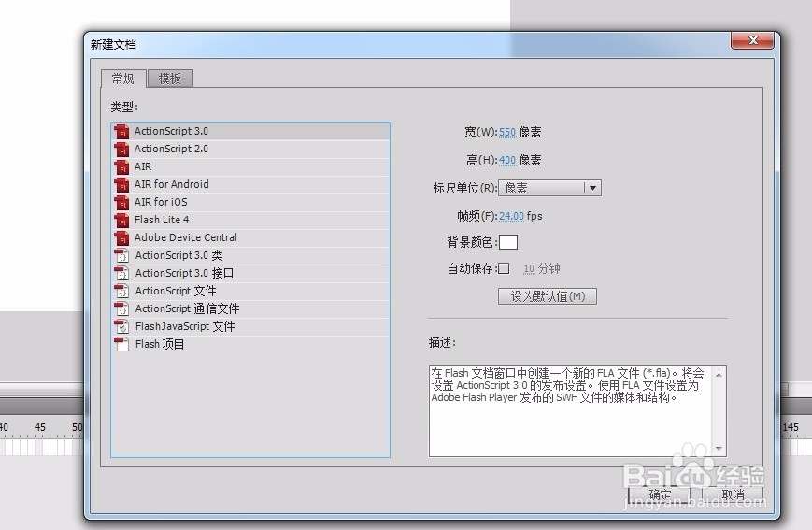Choose AIR for Android type

(250, 184)
